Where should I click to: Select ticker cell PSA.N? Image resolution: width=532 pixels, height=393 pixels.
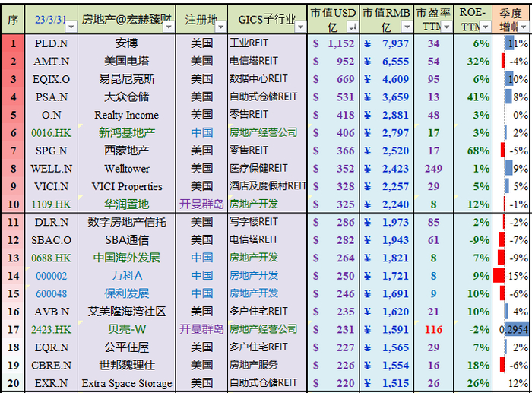(51, 97)
